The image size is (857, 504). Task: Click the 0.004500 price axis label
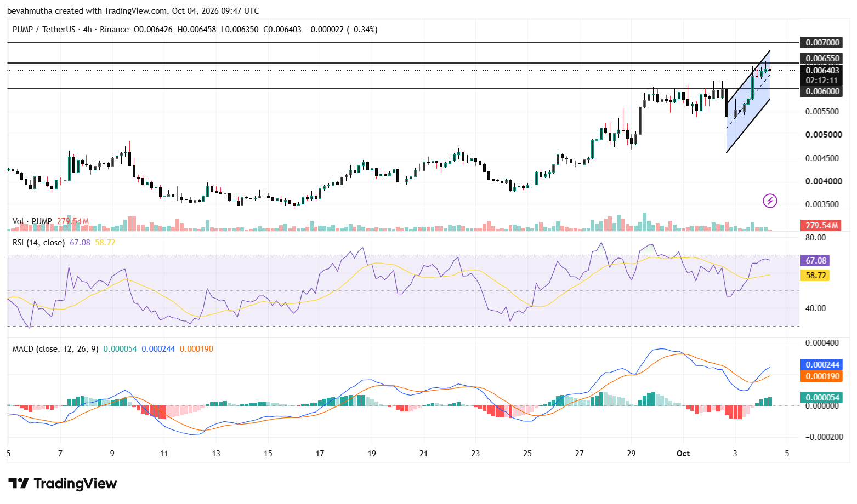[x=822, y=158]
